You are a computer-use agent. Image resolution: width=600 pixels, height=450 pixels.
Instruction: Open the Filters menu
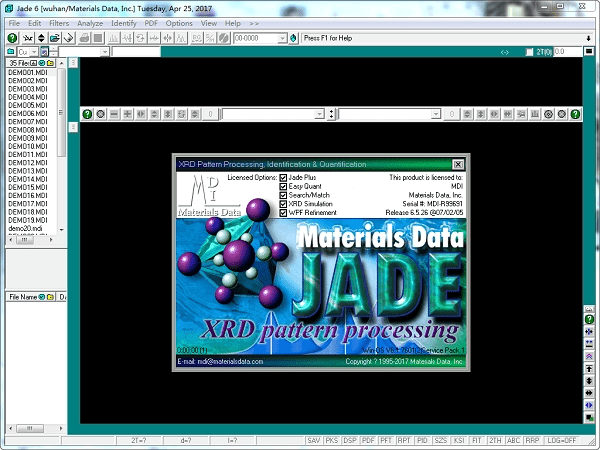point(58,22)
